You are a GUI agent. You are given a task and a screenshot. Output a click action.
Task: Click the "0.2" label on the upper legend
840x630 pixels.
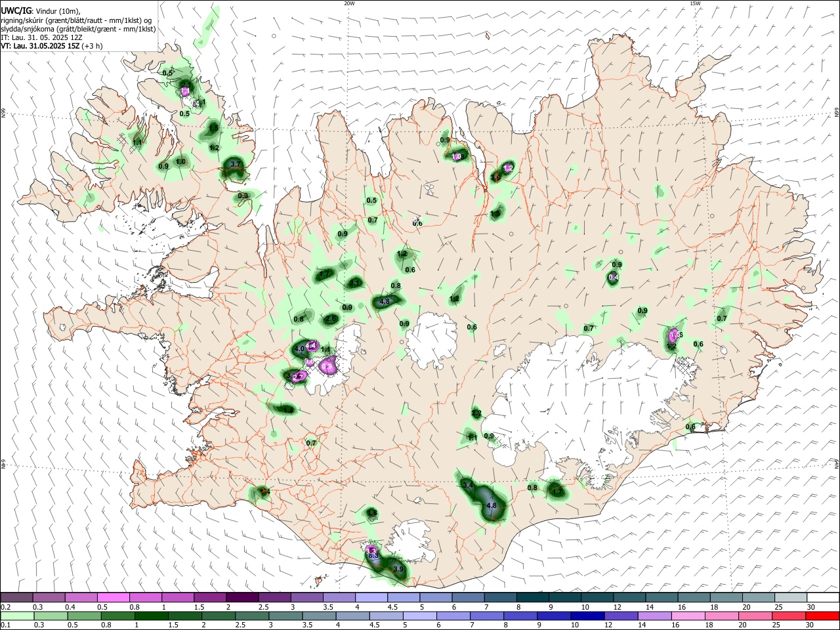pos(6,607)
